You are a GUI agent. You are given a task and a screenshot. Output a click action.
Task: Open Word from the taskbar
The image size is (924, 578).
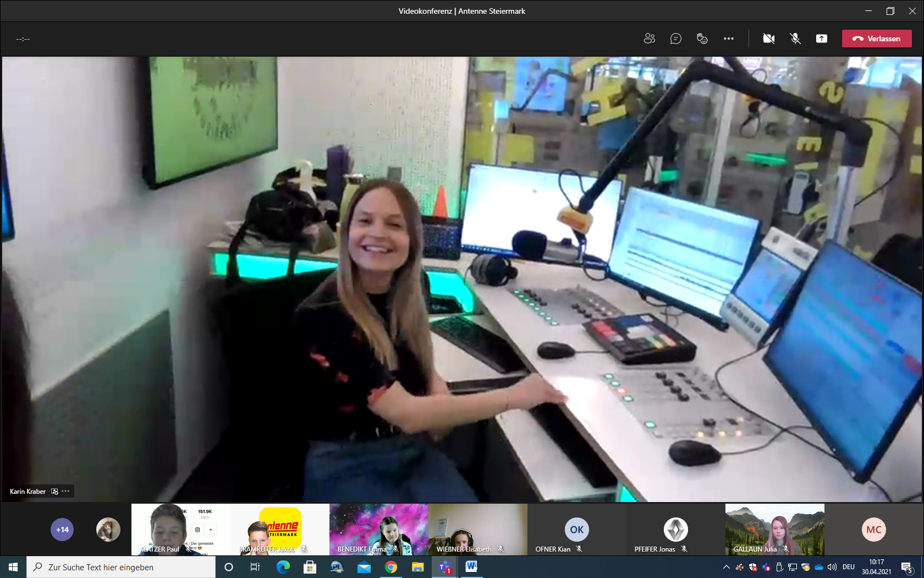click(471, 567)
